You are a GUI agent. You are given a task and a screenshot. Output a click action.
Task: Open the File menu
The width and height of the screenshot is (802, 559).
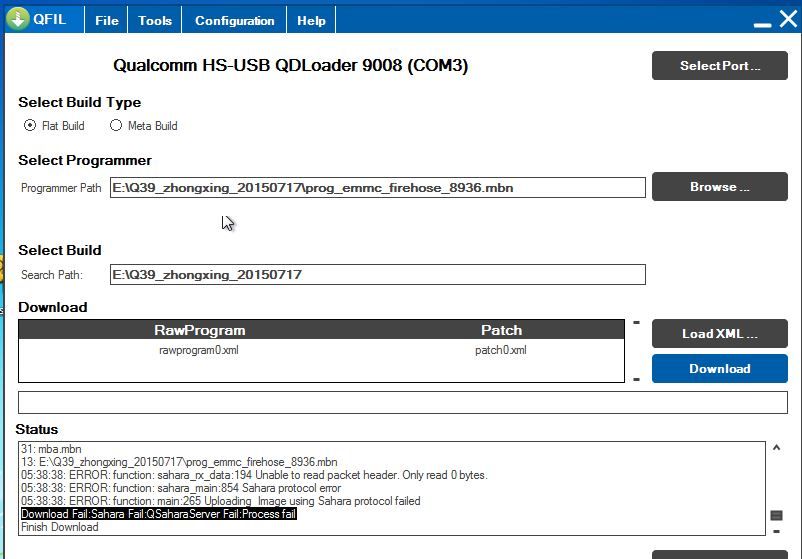point(106,20)
